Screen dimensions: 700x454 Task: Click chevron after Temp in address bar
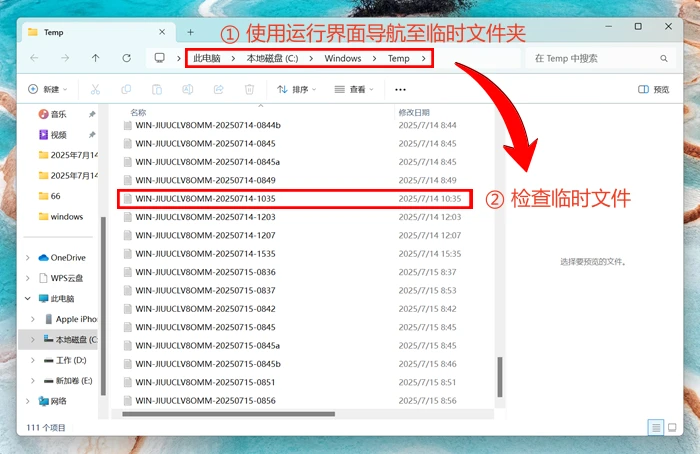click(424, 58)
